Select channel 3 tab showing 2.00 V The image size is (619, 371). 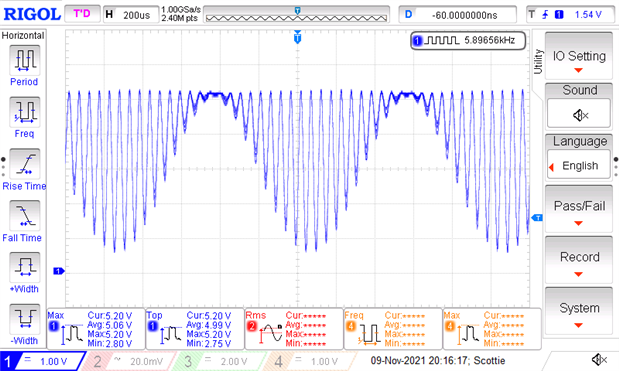(x=219, y=361)
